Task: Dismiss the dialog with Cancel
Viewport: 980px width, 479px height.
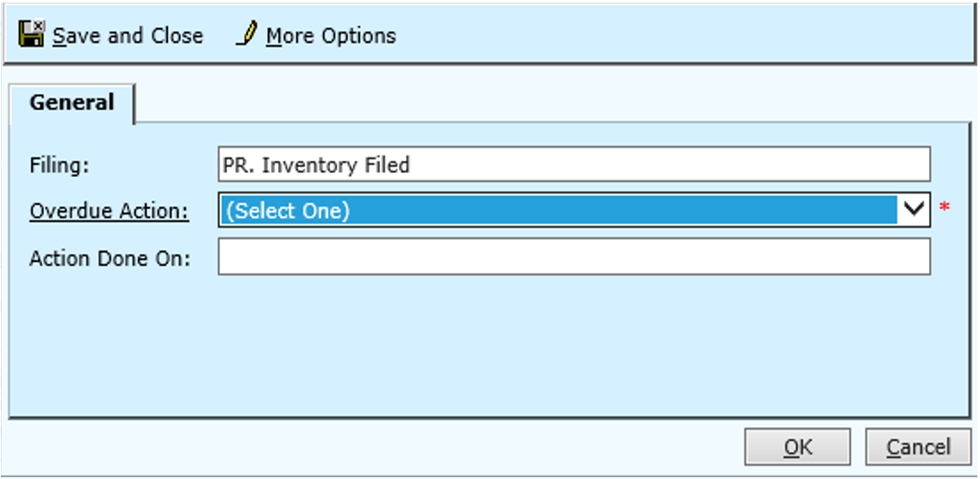Action: 918,447
